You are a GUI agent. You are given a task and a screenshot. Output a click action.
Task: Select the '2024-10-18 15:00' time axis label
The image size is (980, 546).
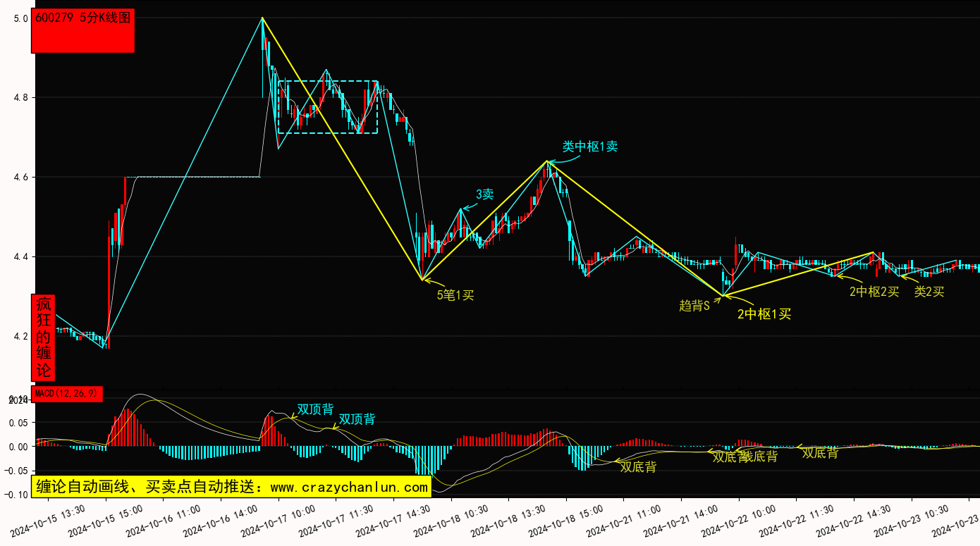tap(566, 521)
